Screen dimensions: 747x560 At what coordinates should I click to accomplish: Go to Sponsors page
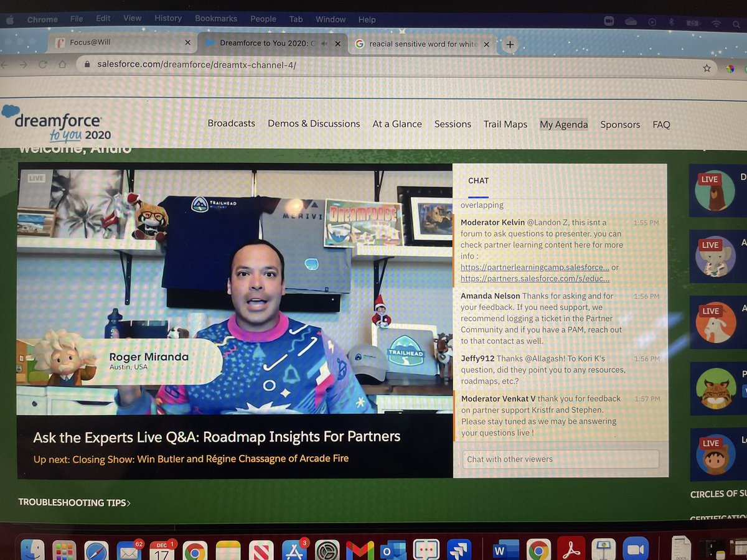click(620, 124)
